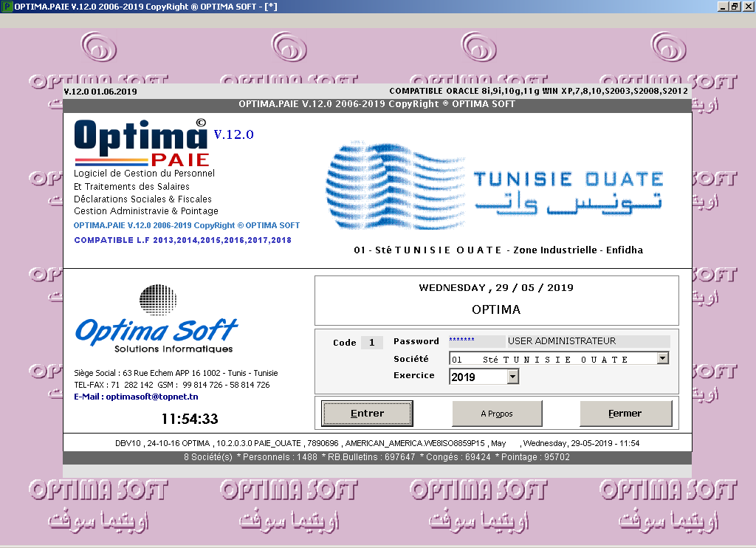
Task: Click the Optima PAIE logo
Action: pyautogui.click(x=141, y=143)
